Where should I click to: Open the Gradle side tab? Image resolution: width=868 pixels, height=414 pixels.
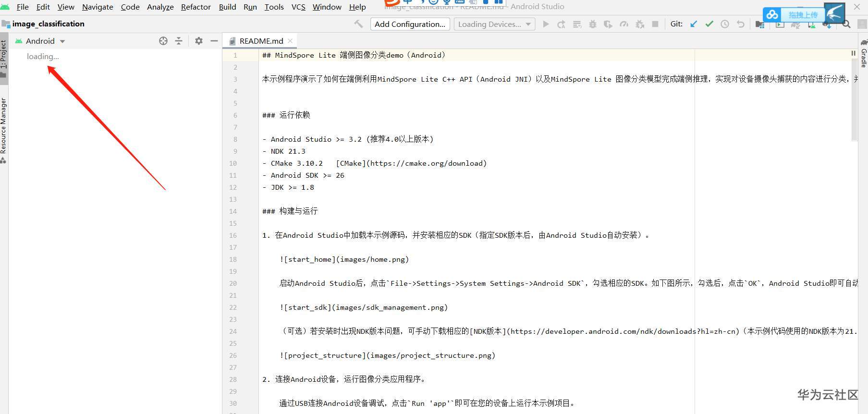coord(864,54)
